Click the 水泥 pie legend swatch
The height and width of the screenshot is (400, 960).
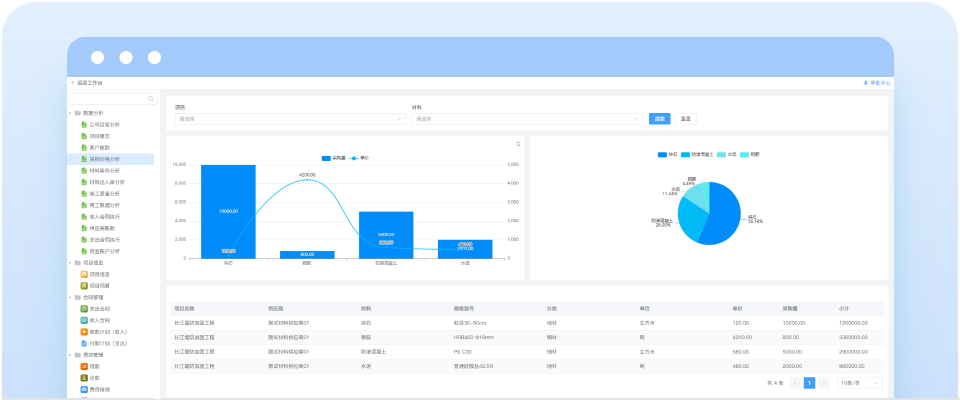click(721, 155)
